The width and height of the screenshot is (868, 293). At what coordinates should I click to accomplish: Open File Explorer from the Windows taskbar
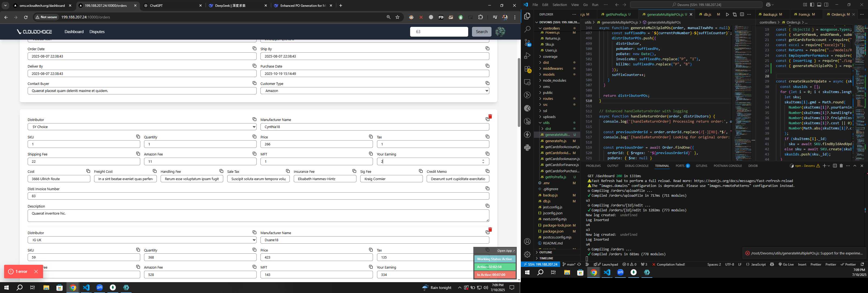click(46, 288)
